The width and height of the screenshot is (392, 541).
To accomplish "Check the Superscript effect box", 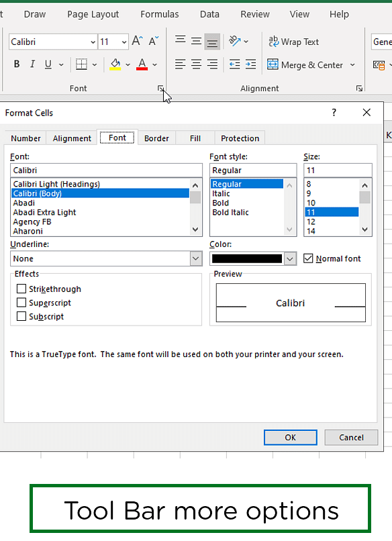I will (21, 303).
